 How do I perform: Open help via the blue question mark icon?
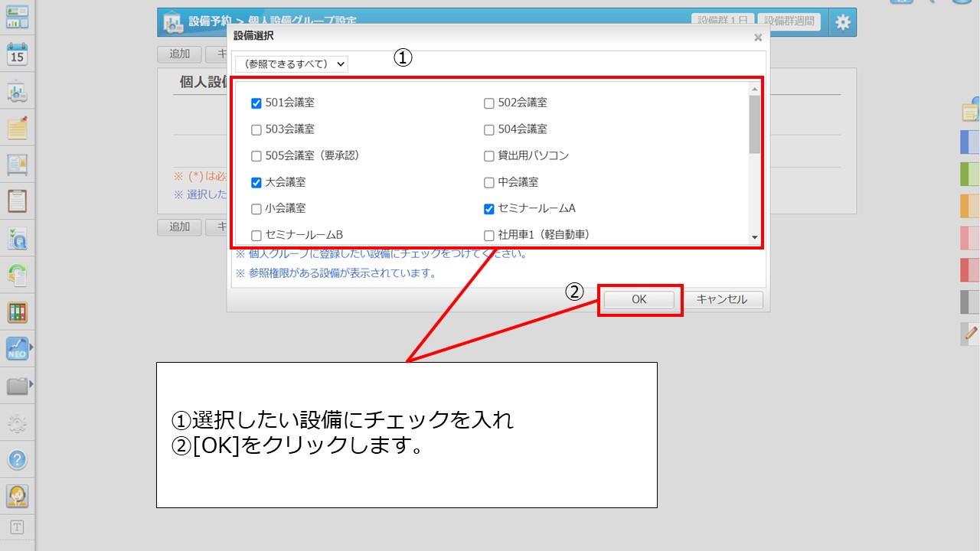point(17,460)
